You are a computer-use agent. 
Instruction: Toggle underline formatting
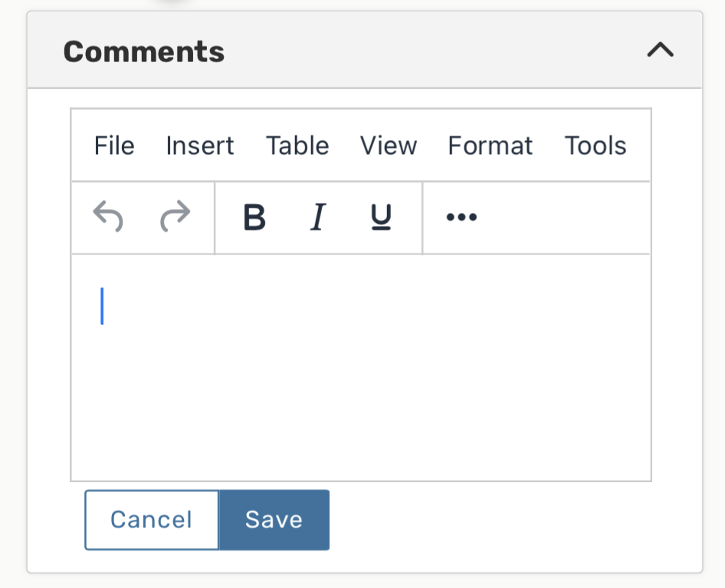tap(381, 218)
